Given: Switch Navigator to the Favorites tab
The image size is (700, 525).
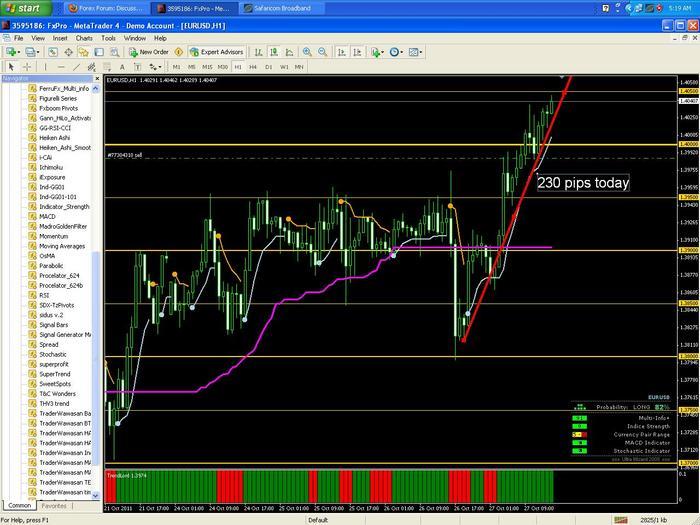Looking at the screenshot, I should [x=54, y=505].
